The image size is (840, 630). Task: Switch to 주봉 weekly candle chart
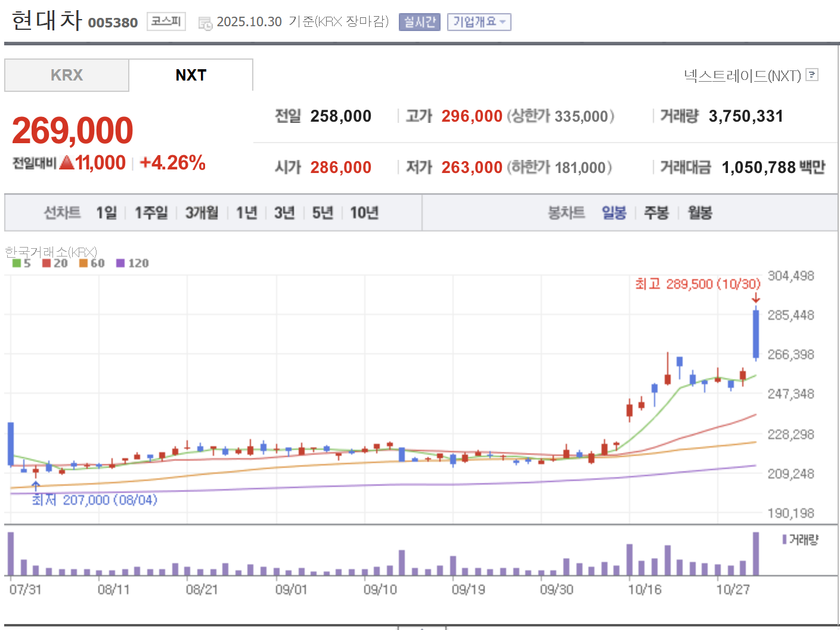(657, 213)
